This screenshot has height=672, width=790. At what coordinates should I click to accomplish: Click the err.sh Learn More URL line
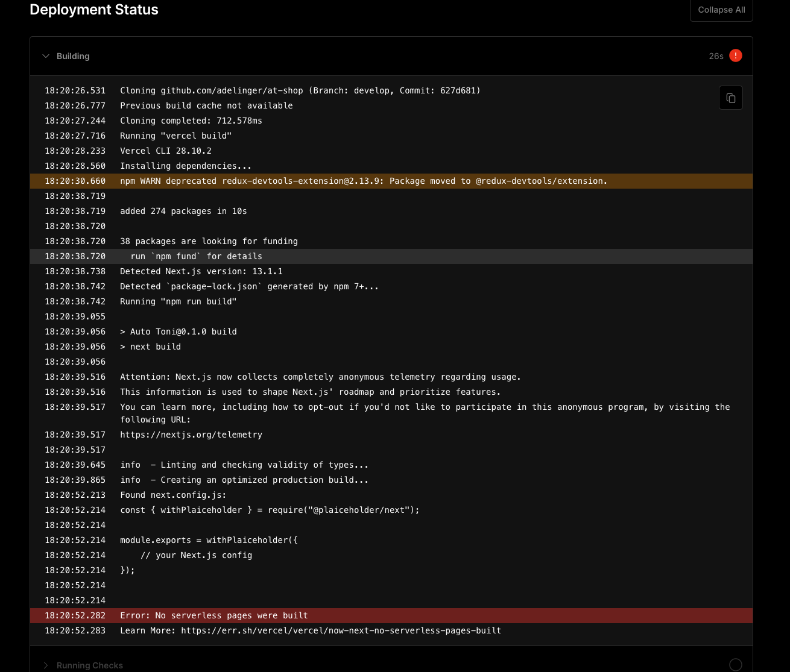(391, 630)
